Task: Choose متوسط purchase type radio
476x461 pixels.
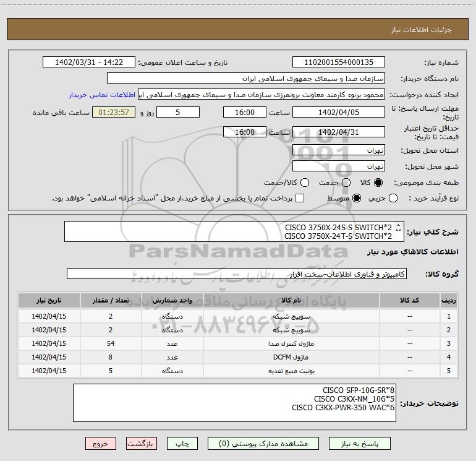Action: tap(357, 198)
